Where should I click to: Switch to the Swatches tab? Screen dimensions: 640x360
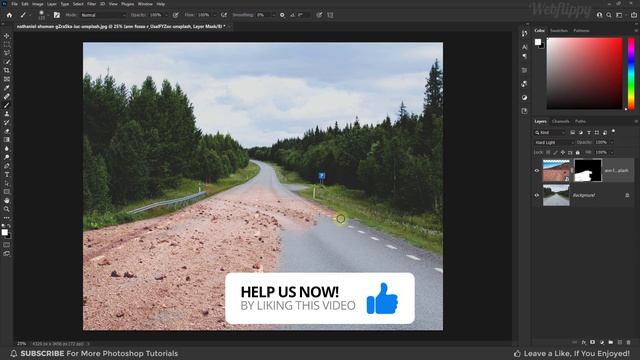click(x=559, y=31)
